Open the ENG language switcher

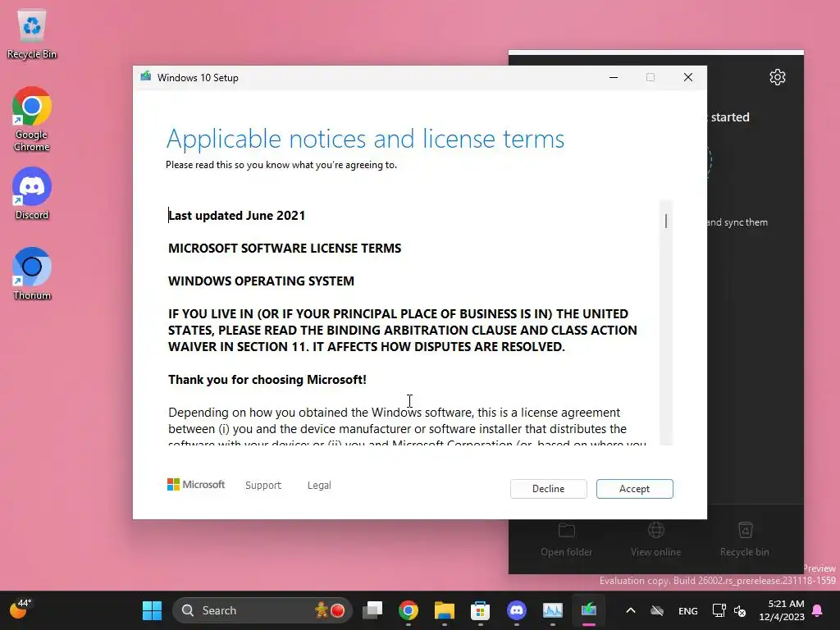coord(688,610)
